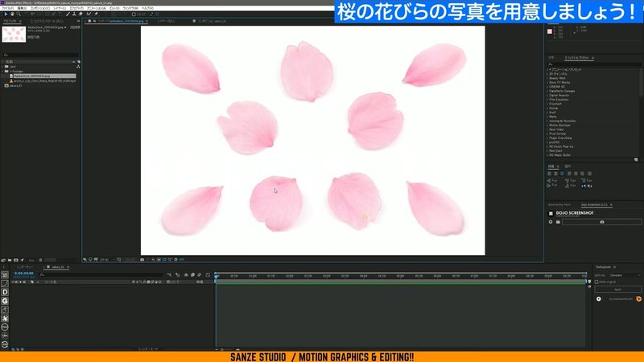Viewport: 644px width, 362px height.
Task: Select the Zoom magnifier tool
Action: [19, 14]
